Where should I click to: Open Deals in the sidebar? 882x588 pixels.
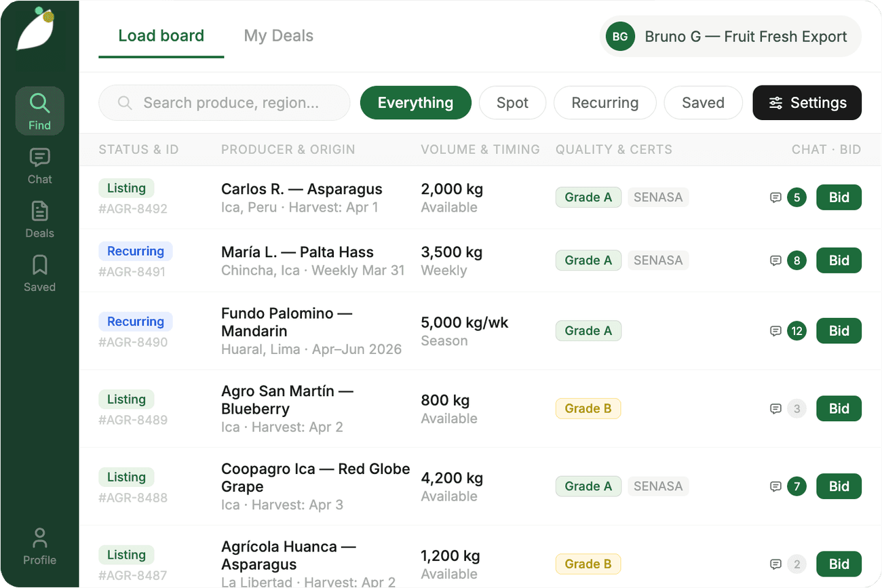(39, 219)
